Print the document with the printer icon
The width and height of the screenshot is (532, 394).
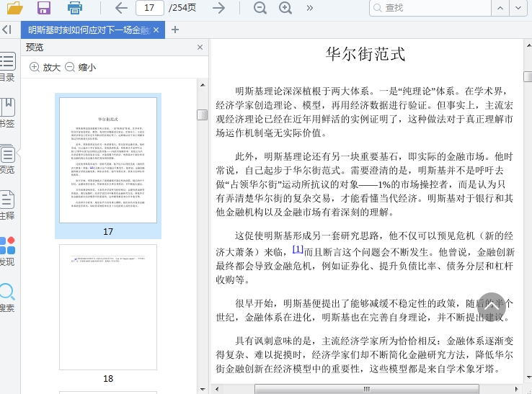pyautogui.click(x=75, y=7)
